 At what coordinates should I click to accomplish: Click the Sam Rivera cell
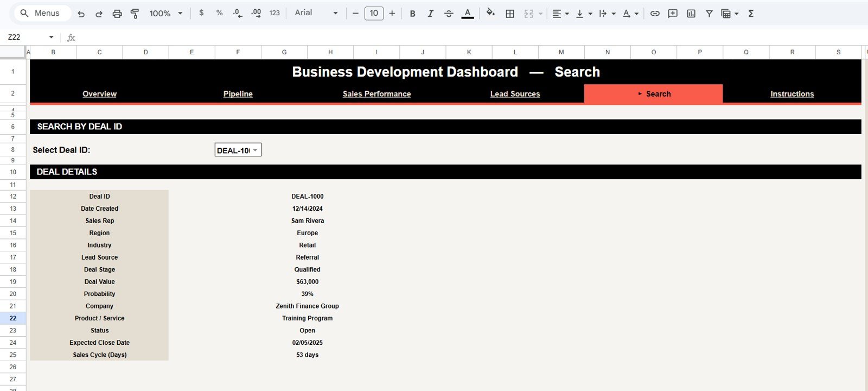tap(308, 221)
